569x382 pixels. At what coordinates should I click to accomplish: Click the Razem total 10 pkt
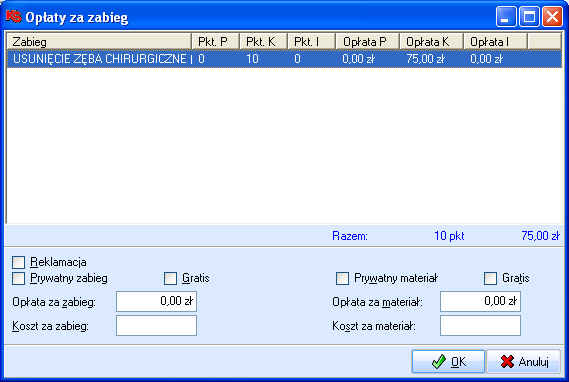tap(449, 236)
